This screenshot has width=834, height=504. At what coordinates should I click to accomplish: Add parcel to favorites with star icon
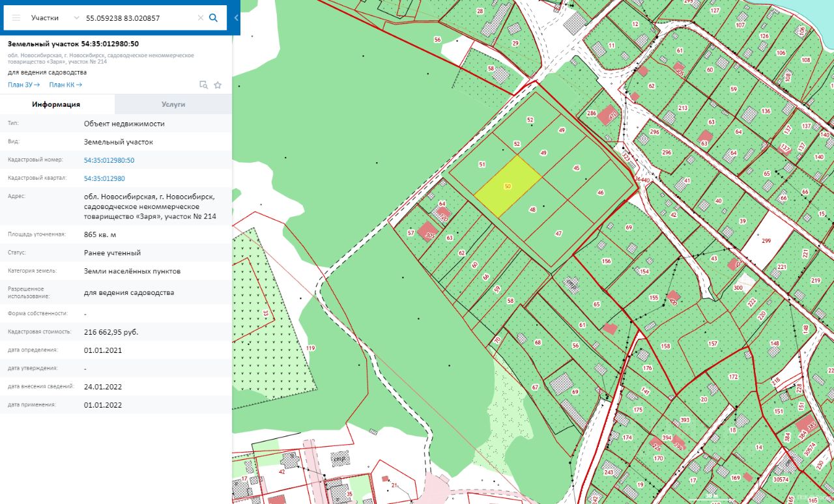[218, 85]
